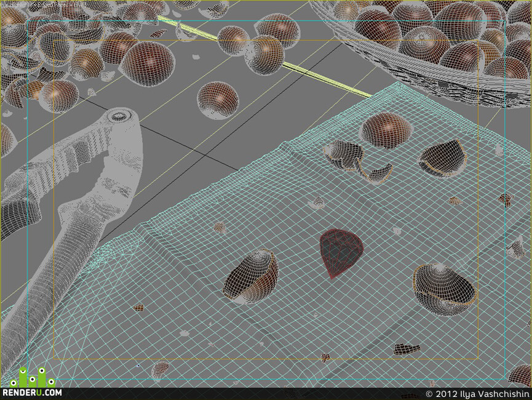Select the broken shell fragments beside whole nut
This screenshot has width=532, height=400.
coord(358,162)
